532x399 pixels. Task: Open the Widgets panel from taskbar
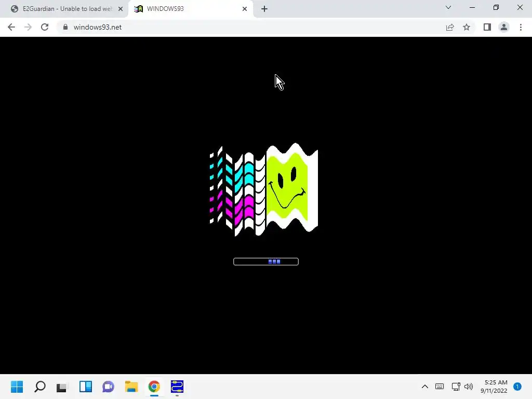(86, 387)
